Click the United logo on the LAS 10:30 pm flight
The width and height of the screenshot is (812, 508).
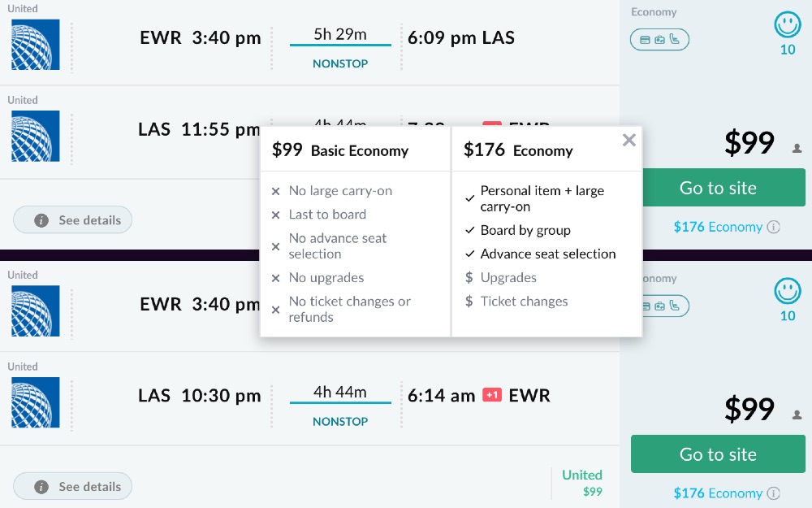(x=36, y=402)
